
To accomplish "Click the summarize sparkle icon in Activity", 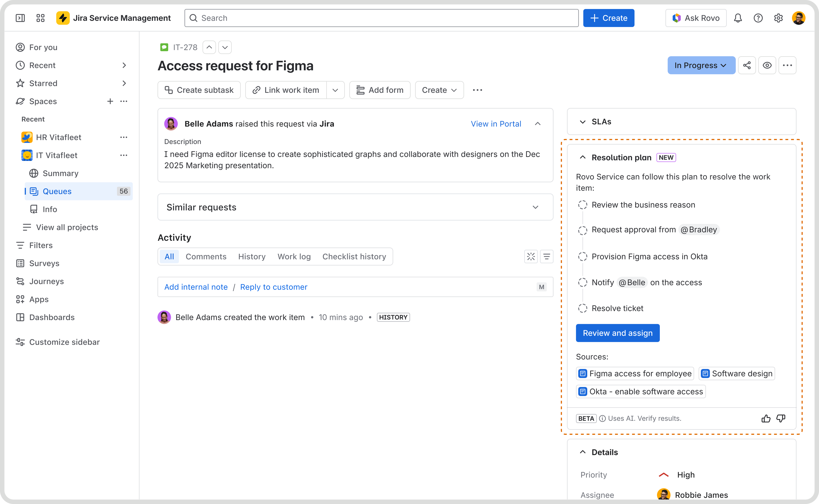I will pyautogui.click(x=531, y=257).
